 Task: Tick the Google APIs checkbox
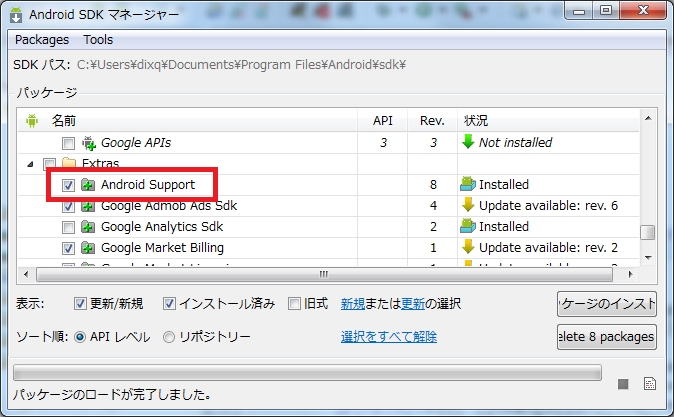point(68,143)
